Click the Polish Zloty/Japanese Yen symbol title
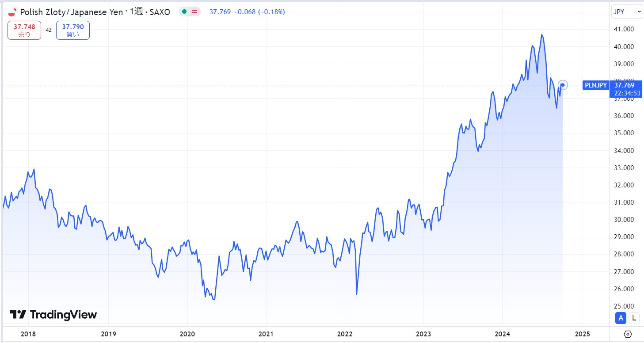644x343 pixels. (71, 12)
